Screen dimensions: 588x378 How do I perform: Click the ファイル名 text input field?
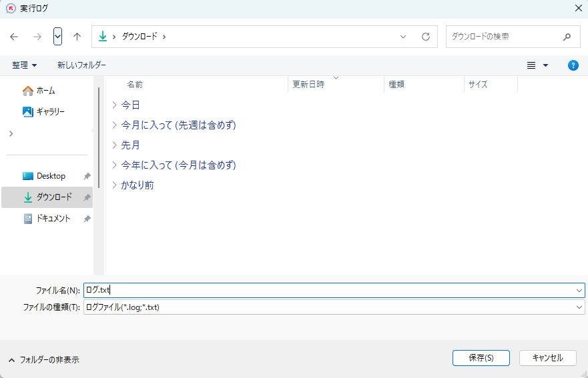point(334,290)
